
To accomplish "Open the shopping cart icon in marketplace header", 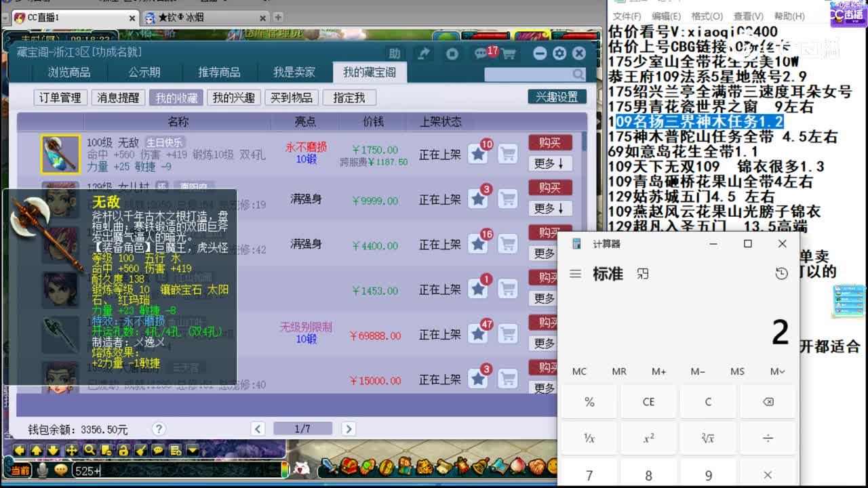I will point(508,54).
